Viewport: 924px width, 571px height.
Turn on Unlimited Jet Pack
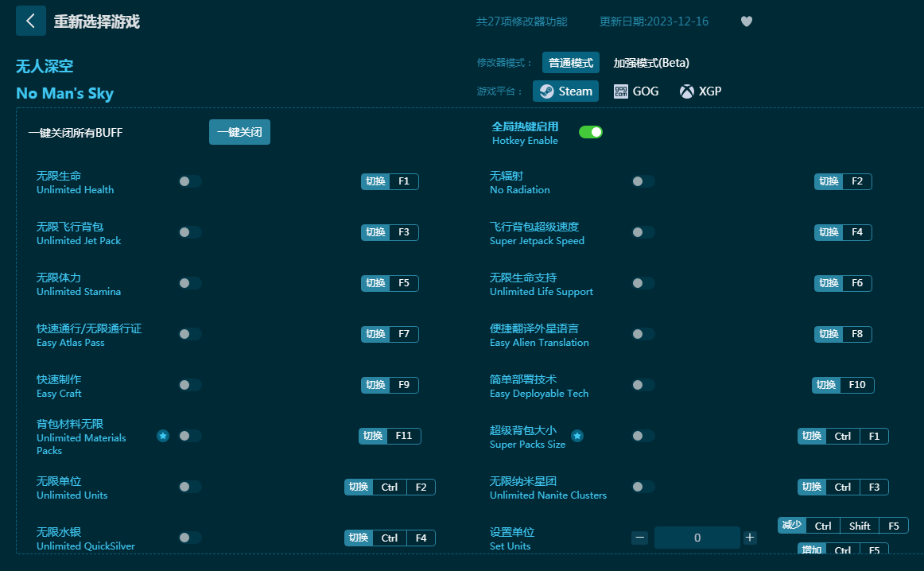190,232
